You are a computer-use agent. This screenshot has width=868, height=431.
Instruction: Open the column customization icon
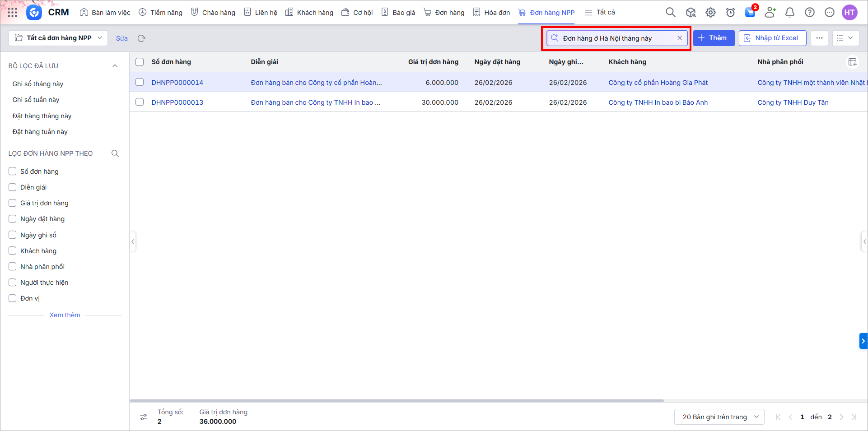852,62
